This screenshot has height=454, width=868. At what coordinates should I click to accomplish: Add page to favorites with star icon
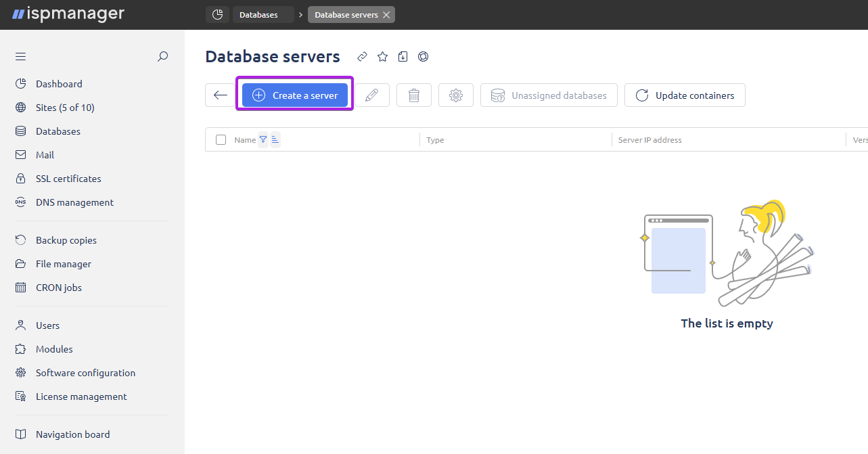click(x=383, y=57)
